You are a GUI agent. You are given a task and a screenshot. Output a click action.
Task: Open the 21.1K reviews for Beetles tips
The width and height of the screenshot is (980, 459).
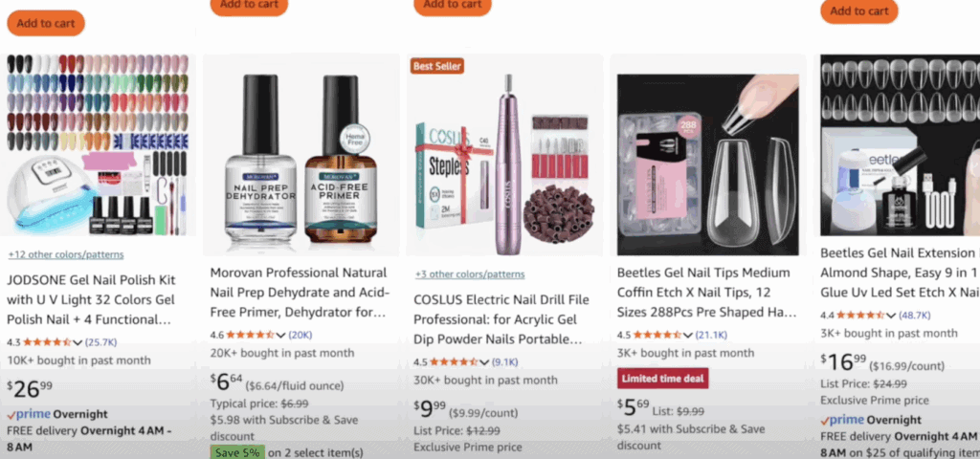tap(711, 336)
